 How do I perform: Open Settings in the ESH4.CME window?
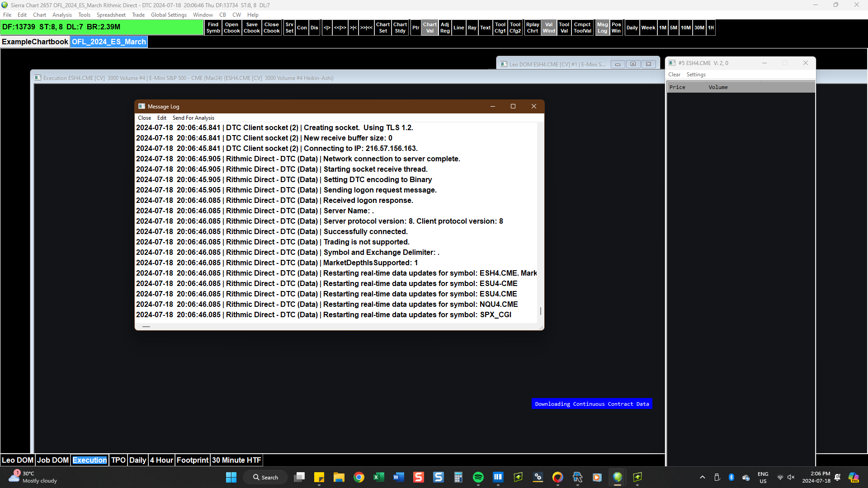pyautogui.click(x=696, y=75)
